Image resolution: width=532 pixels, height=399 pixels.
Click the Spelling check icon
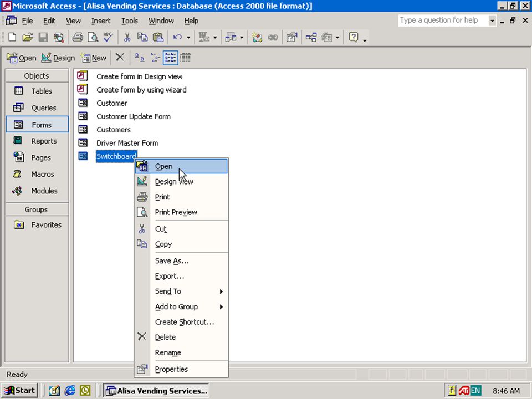108,37
